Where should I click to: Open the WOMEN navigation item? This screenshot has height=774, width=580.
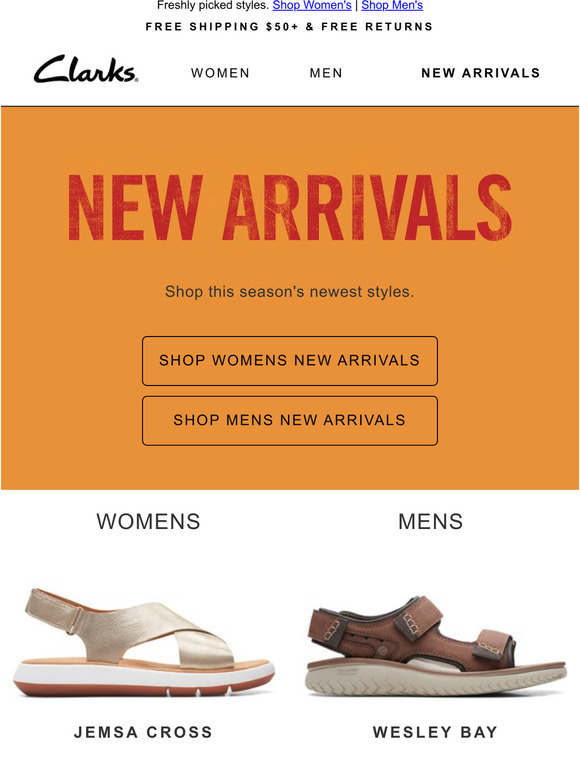[220, 73]
